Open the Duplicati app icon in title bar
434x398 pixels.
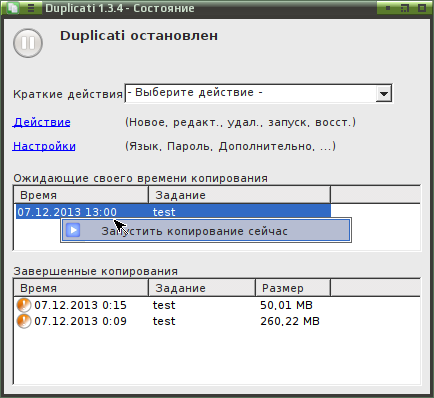[13, 8]
